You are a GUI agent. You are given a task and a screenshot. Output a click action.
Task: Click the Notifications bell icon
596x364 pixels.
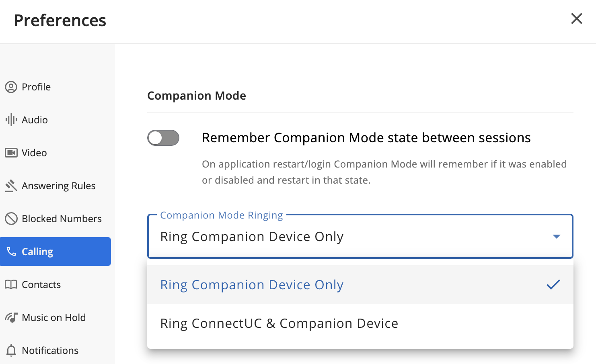[x=11, y=350]
